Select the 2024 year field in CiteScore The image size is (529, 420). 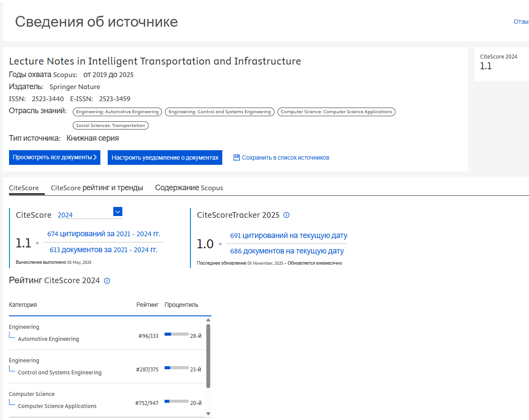coord(84,215)
